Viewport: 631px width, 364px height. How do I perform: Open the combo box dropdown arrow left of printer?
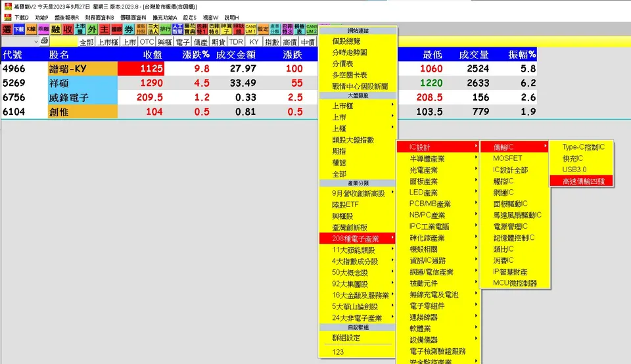point(35,41)
